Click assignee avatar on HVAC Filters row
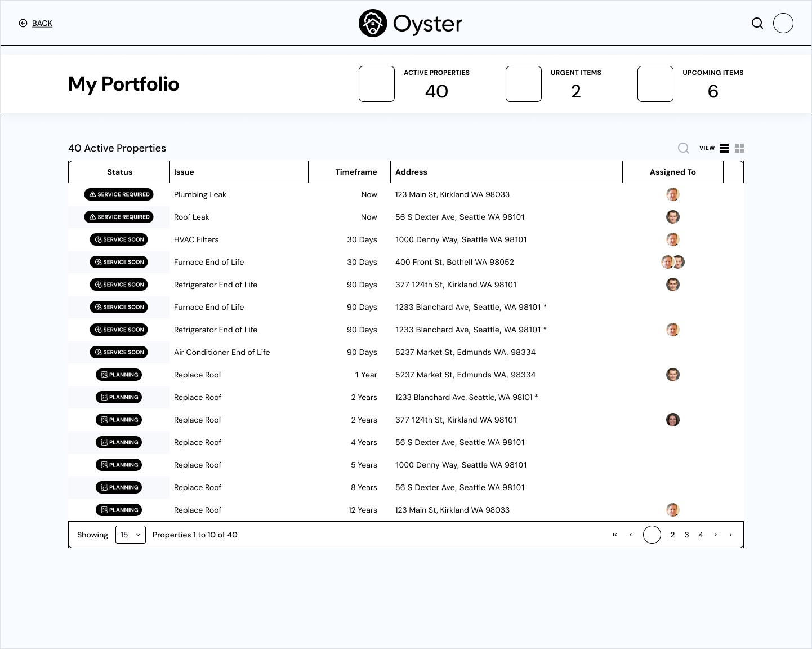 click(x=673, y=239)
